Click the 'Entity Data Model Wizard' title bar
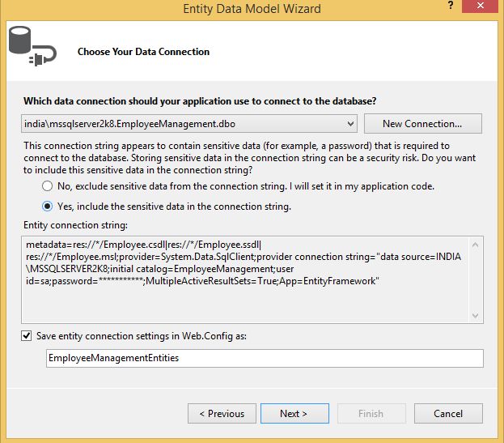 pyautogui.click(x=252, y=9)
